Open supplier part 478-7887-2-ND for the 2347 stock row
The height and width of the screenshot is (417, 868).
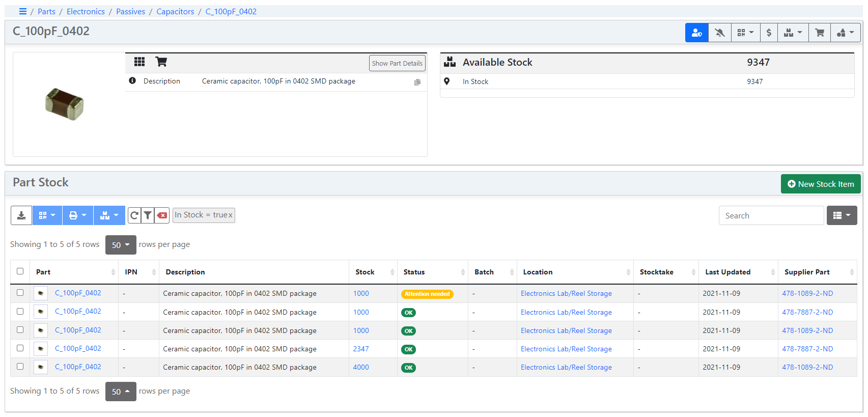pyautogui.click(x=807, y=349)
